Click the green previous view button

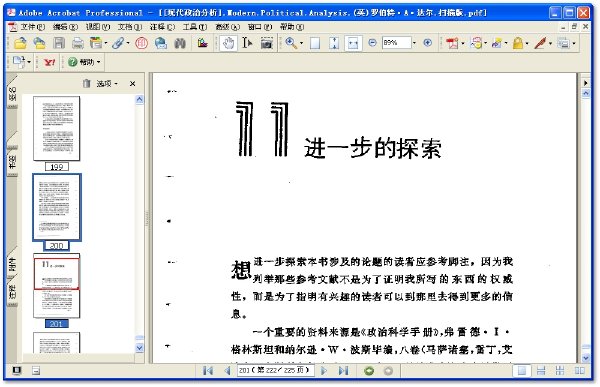pos(369,371)
